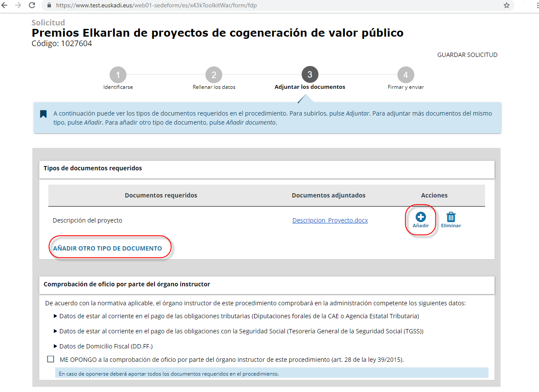Viewport: 539px width, 392px height.
Task: Expand the Seguridad Social data item
Action: (55, 331)
